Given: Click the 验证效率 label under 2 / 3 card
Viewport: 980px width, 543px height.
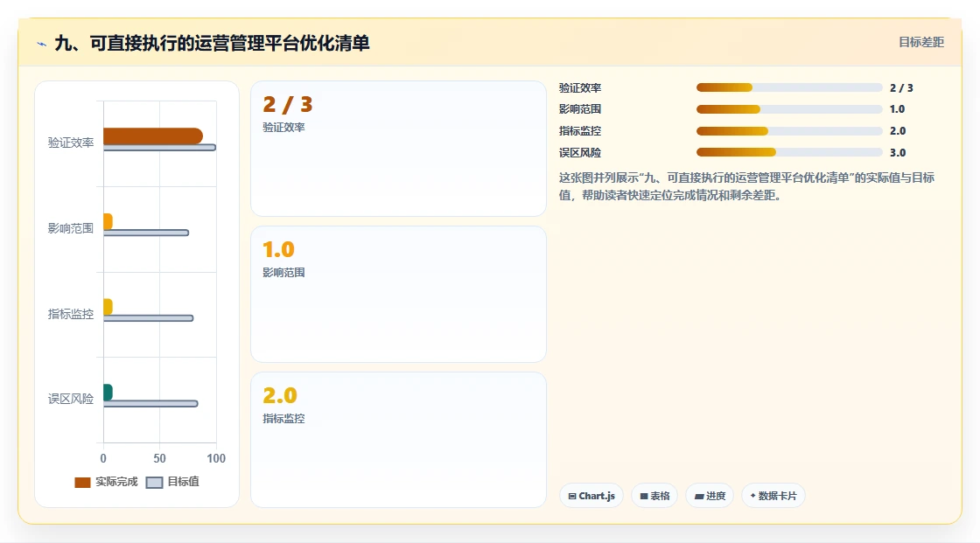Looking at the screenshot, I should tap(283, 128).
